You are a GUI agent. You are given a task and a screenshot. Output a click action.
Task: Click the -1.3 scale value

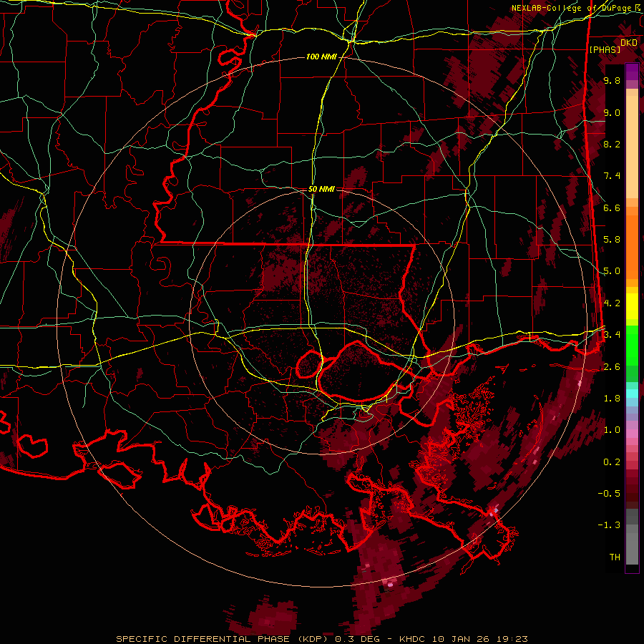tap(609, 525)
